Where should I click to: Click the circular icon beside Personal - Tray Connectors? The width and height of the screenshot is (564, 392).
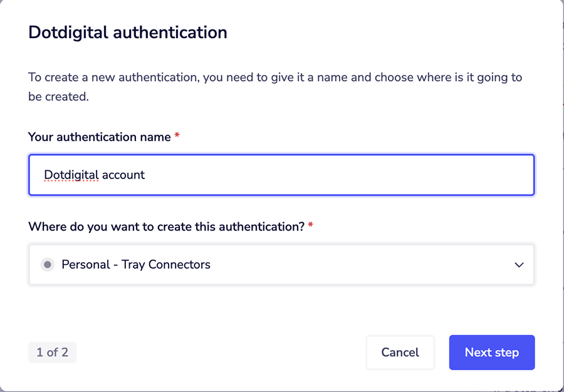tap(48, 264)
